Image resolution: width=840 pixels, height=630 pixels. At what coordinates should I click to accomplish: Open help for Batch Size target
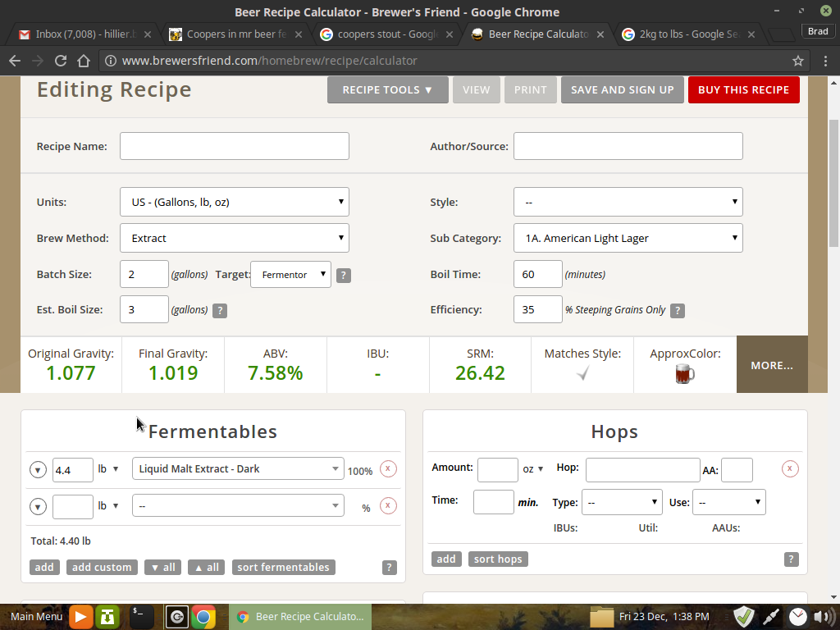pos(344,276)
